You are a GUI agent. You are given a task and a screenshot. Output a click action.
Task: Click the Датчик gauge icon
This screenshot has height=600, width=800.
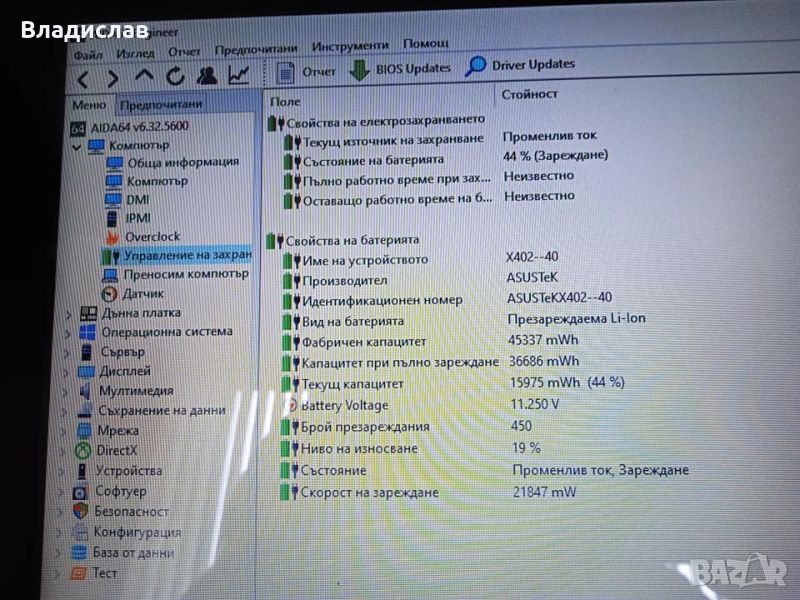coord(109,294)
